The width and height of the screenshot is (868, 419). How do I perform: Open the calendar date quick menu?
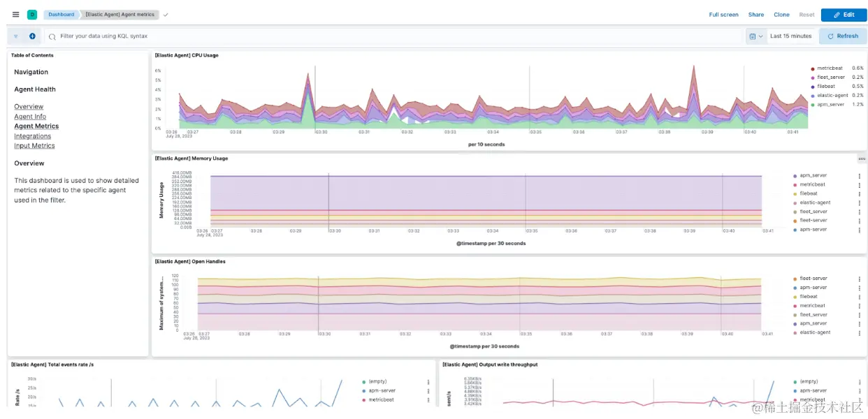click(x=755, y=36)
